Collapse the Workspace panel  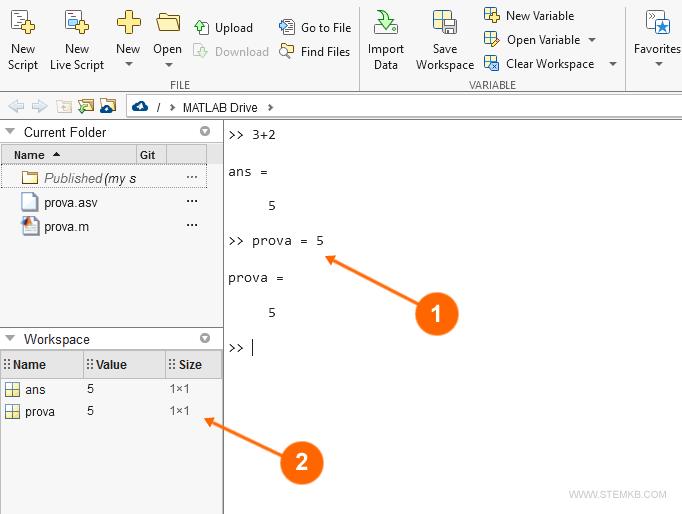(x=10, y=340)
